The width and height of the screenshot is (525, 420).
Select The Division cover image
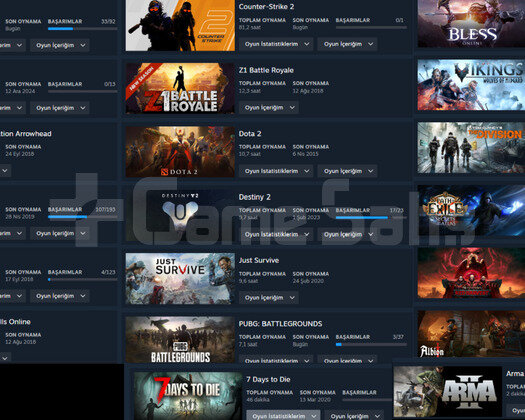click(471, 148)
